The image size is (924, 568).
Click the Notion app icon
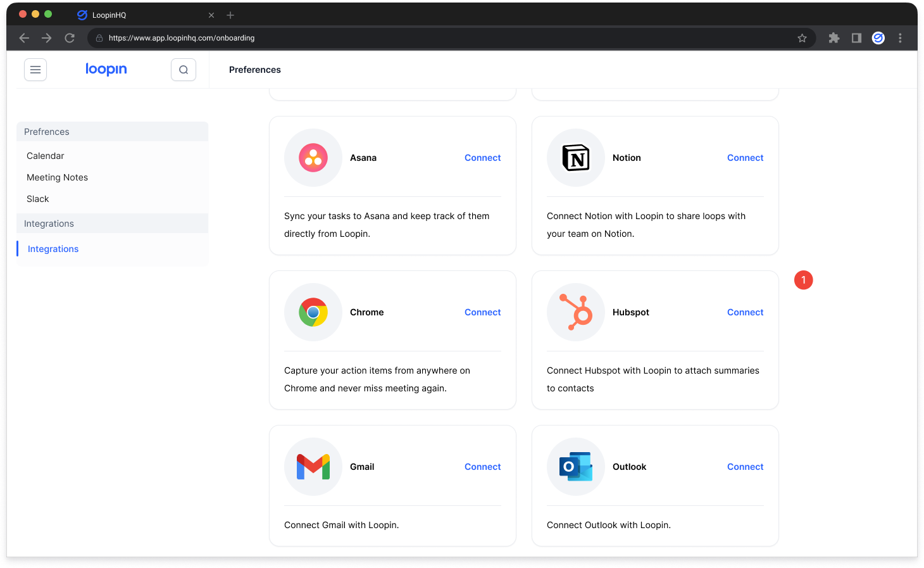[x=576, y=158]
